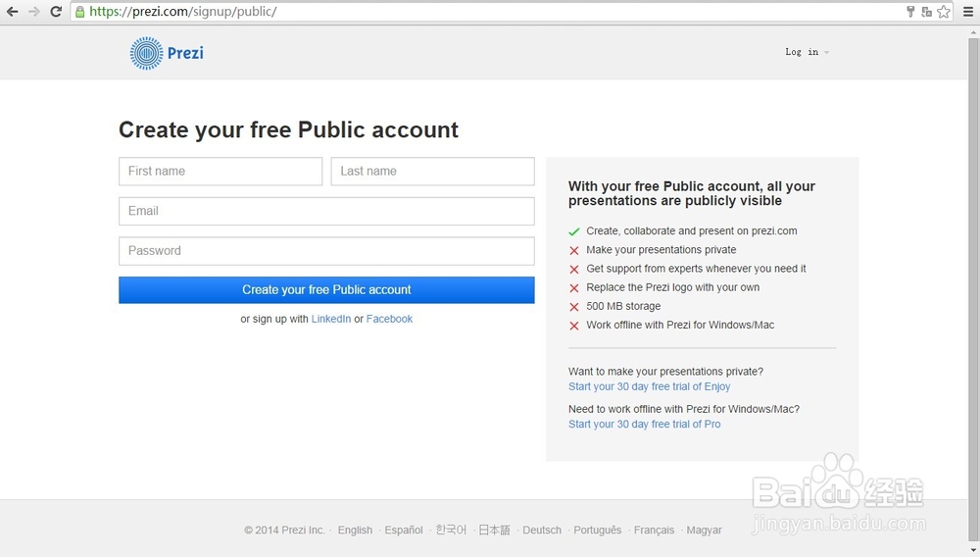Reload the page with the refresh icon
The image size is (980, 557).
tap(56, 11)
